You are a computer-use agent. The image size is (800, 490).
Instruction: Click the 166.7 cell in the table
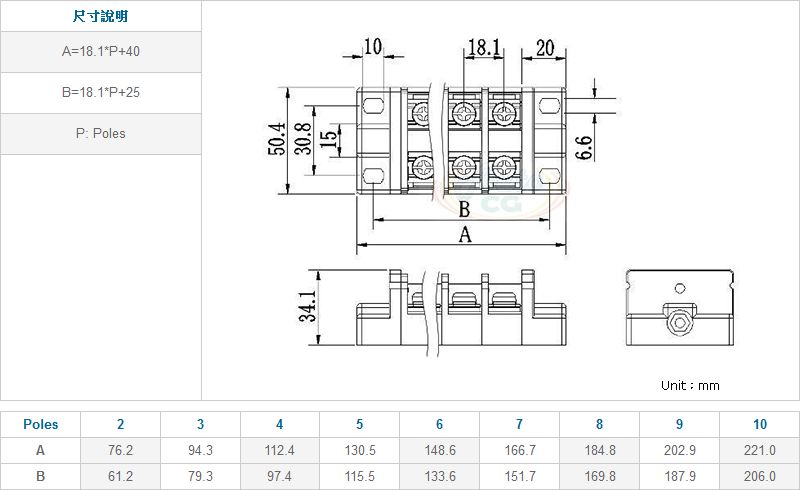pos(519,450)
